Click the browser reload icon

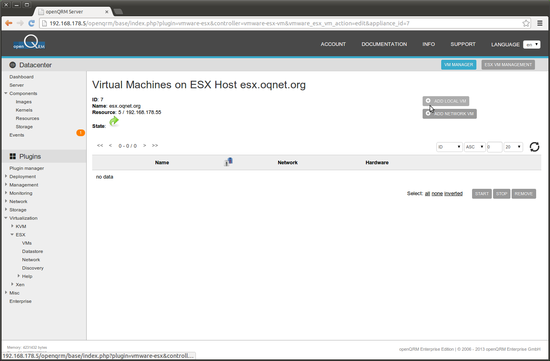(31, 23)
